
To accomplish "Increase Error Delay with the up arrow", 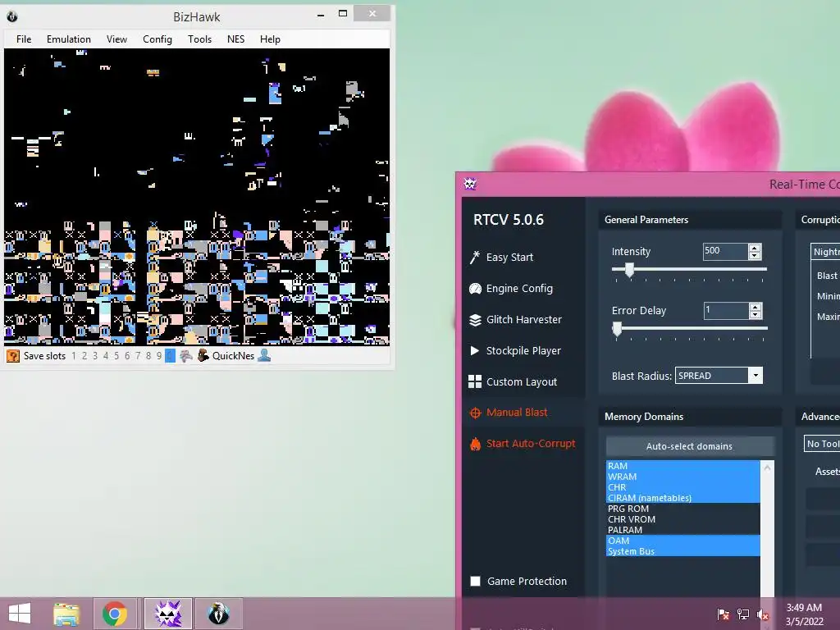I will (x=755, y=307).
